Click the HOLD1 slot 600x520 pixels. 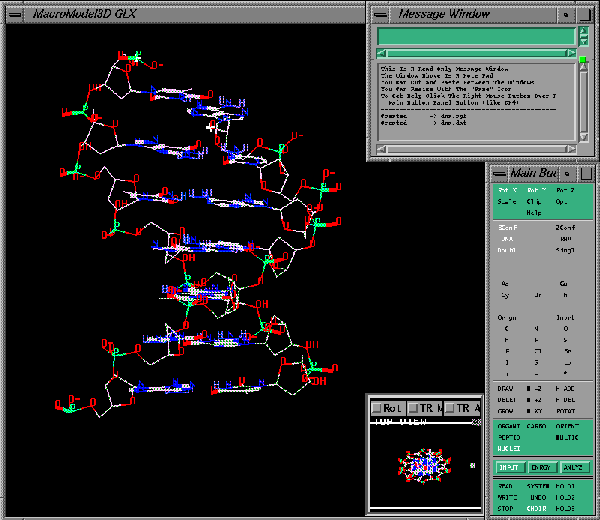[565, 486]
